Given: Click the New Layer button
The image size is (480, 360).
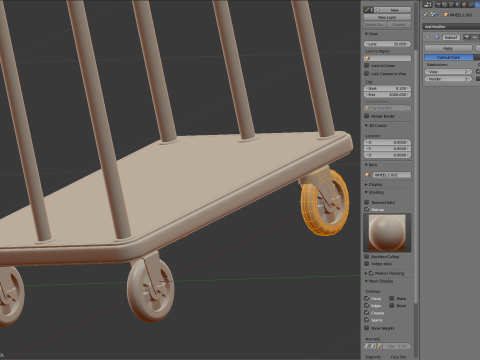Looking at the screenshot, I should (x=387, y=17).
